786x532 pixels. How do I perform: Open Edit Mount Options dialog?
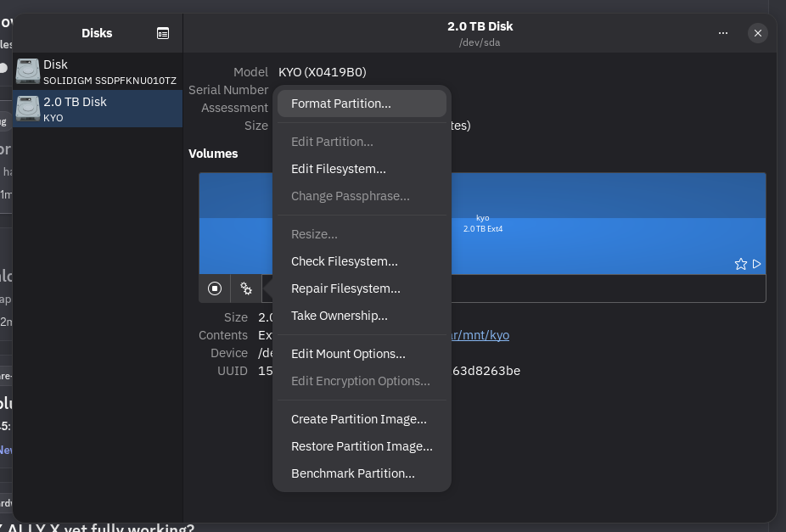(x=348, y=354)
